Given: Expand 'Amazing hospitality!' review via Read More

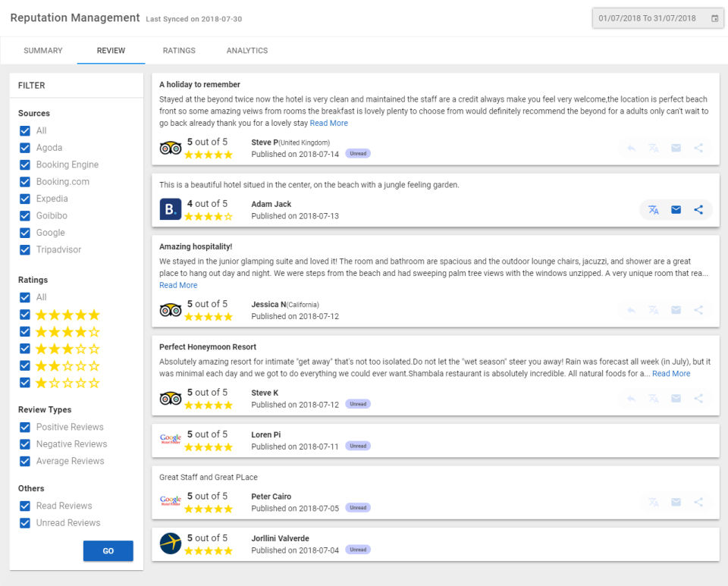Looking at the screenshot, I should pos(178,285).
